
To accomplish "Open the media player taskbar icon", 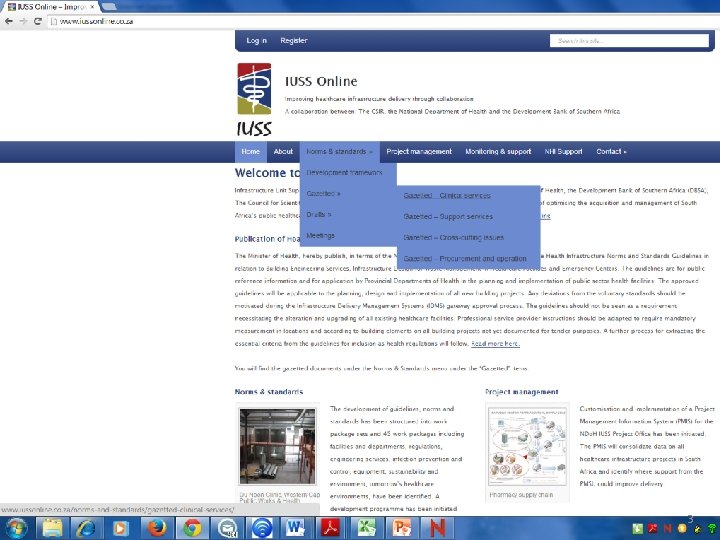I will coord(120,529).
